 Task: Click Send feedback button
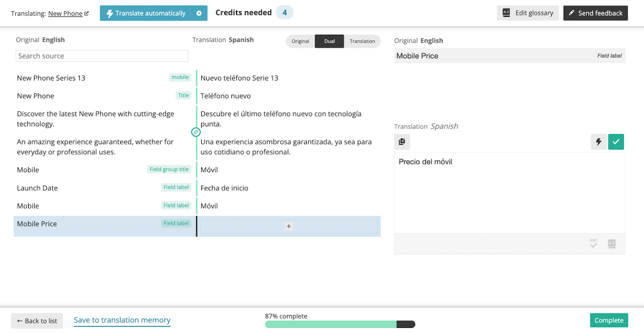coord(596,13)
